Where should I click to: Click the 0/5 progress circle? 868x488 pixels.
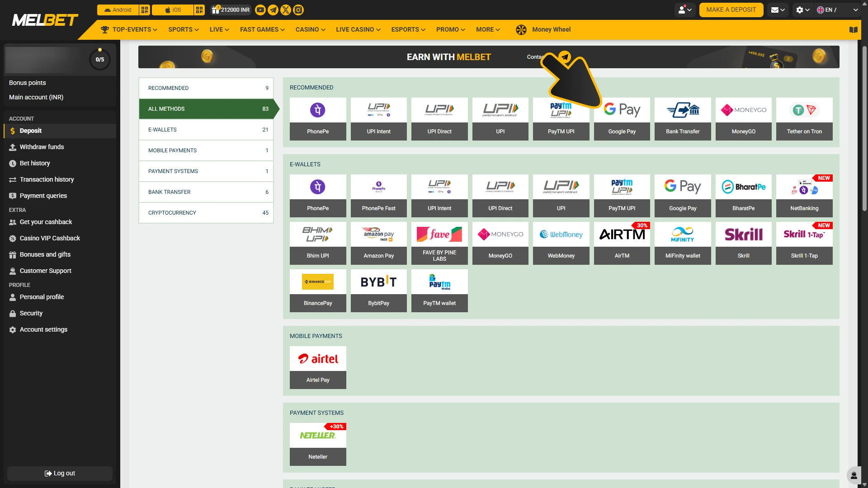click(100, 60)
